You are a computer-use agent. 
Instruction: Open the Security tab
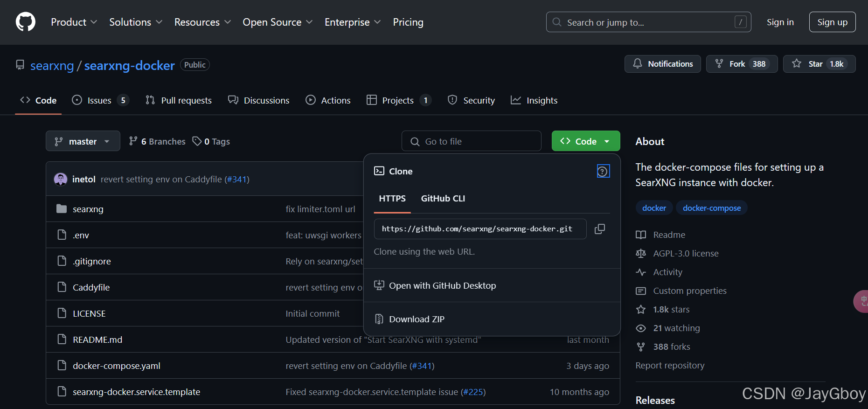point(471,100)
